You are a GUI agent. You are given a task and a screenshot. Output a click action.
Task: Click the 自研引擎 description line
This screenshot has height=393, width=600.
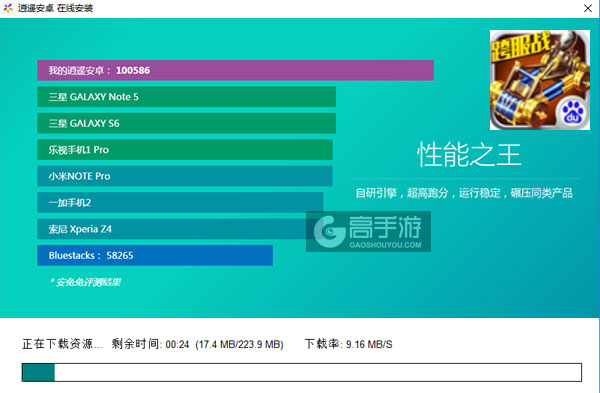(464, 193)
